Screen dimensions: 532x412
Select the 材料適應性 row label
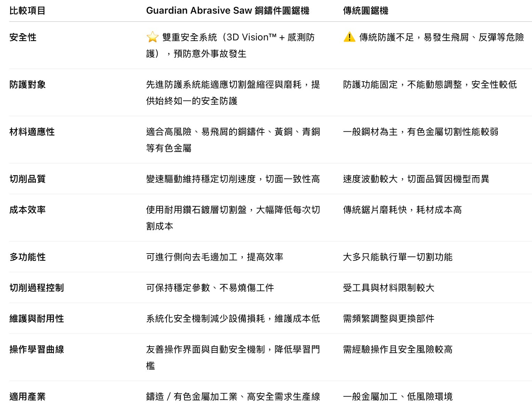[32, 132]
